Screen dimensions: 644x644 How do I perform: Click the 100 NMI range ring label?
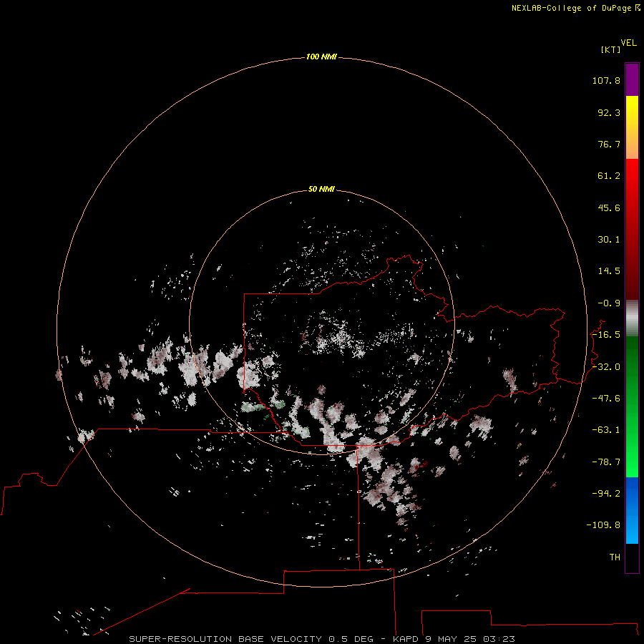tap(321, 57)
